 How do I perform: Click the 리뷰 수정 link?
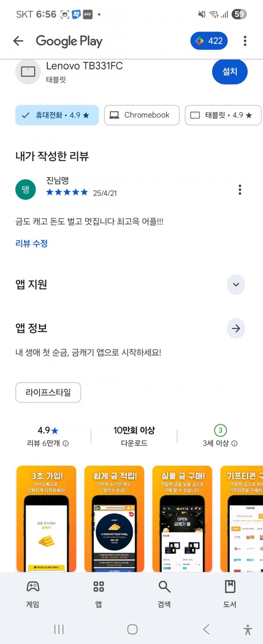(32, 243)
